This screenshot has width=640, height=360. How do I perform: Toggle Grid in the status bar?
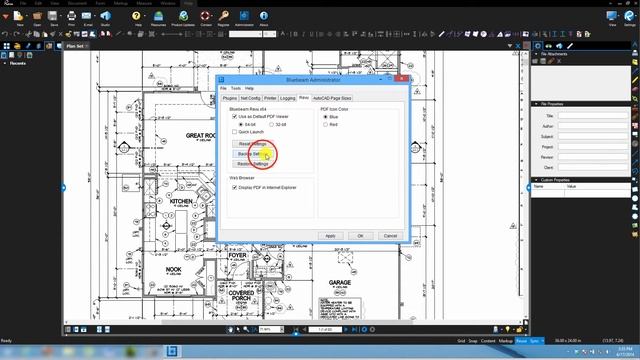pos(461,341)
